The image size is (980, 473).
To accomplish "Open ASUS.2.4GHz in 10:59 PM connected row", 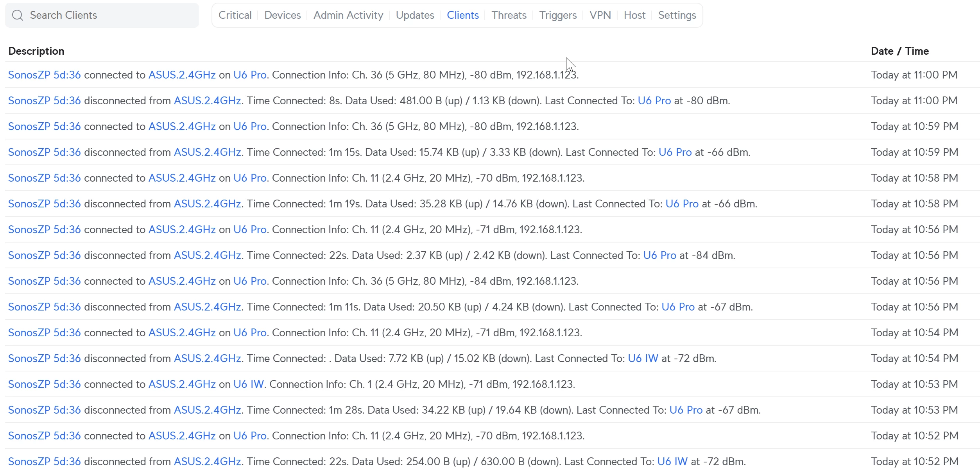I will [182, 126].
